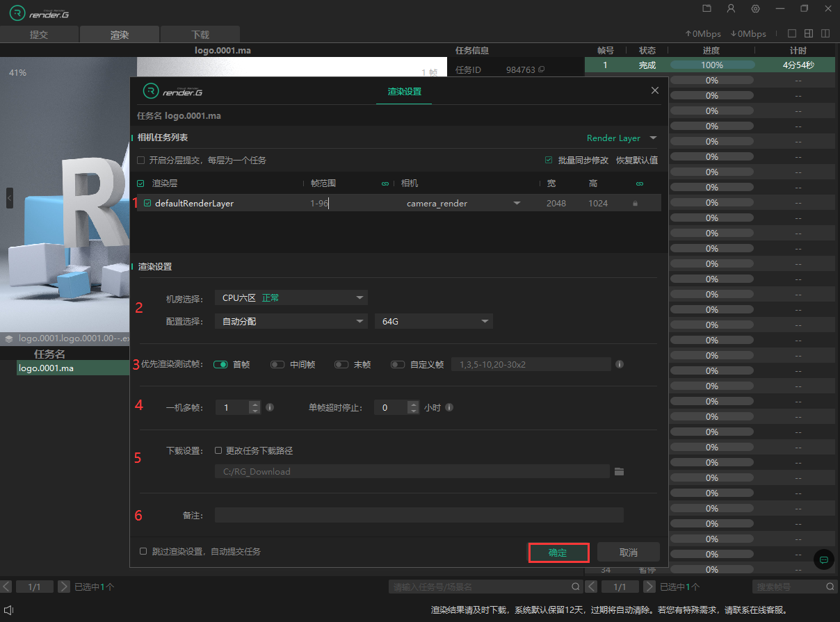This screenshot has height=622, width=840.
Task: Check 更改任务下载路径 checkbox
Action: coord(218,450)
